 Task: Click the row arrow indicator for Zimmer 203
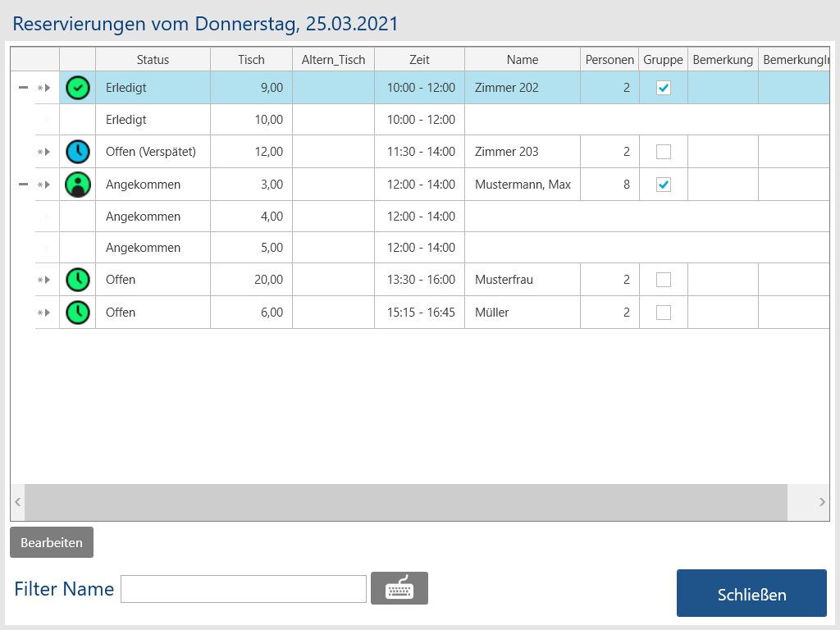click(47, 152)
